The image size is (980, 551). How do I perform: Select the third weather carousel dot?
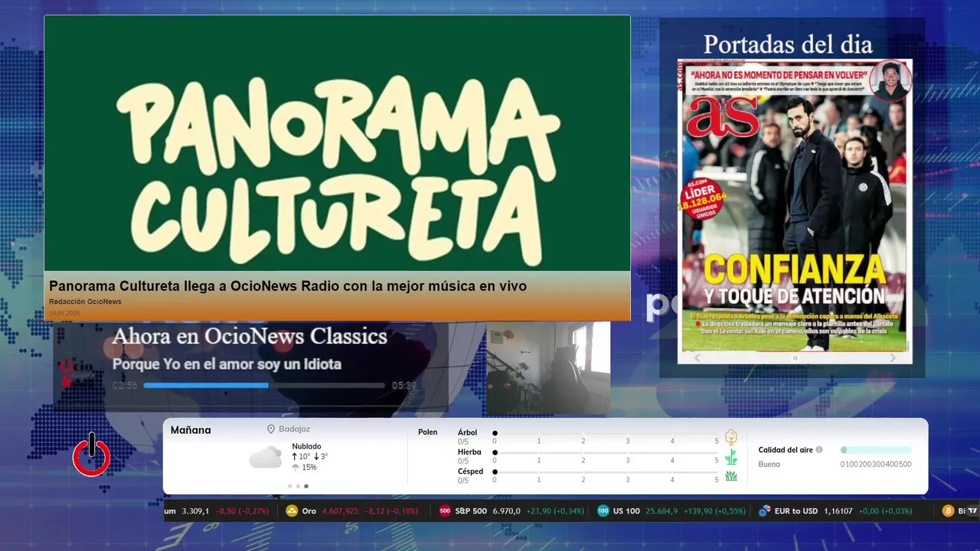click(x=306, y=486)
